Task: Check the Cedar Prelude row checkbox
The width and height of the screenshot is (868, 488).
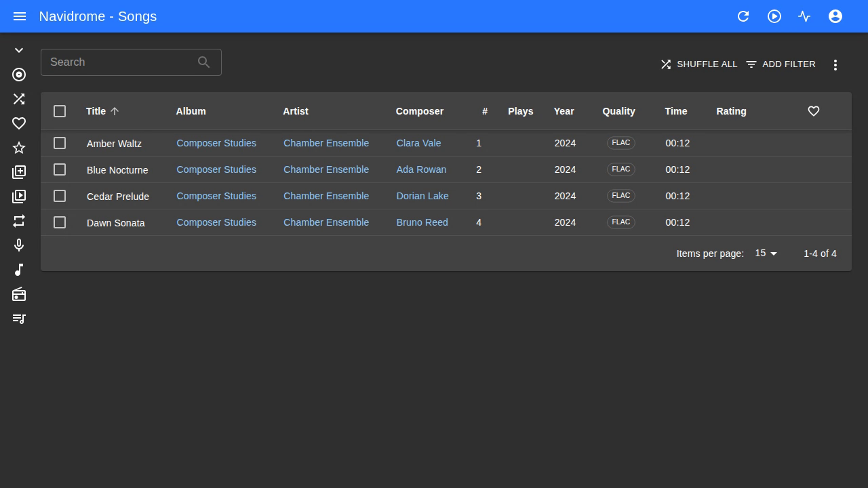Action: tap(60, 196)
